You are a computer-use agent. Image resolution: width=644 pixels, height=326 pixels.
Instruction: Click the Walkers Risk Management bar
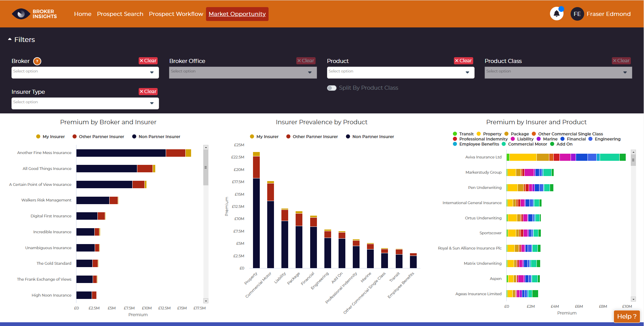97,200
